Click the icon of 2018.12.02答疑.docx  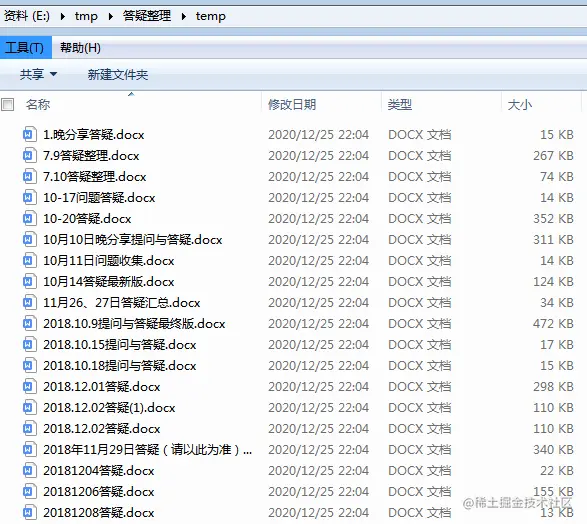point(30,428)
